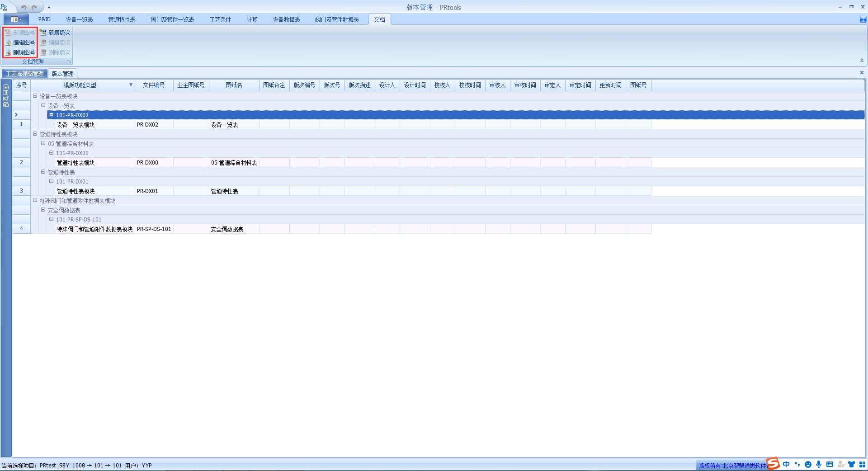This screenshot has height=471, width=868.
Task: Switch to the 工艺条件 ribbon tab
Action: (220, 19)
